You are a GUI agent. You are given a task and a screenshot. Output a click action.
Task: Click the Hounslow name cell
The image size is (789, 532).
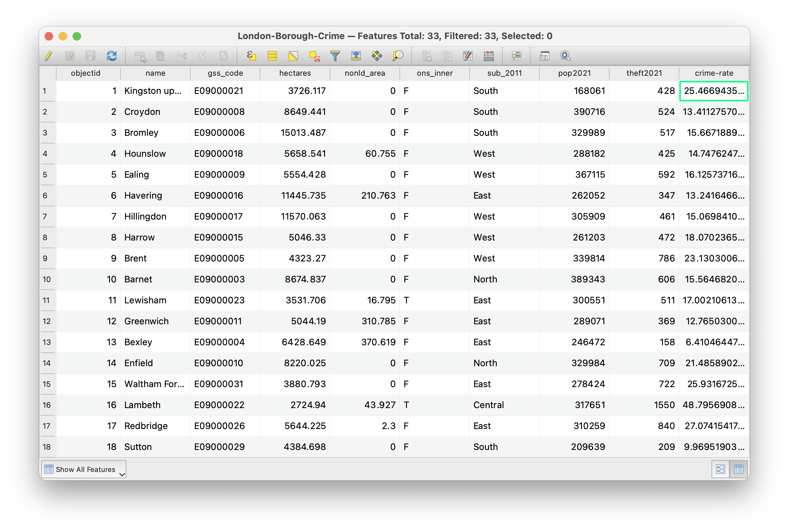click(155, 154)
